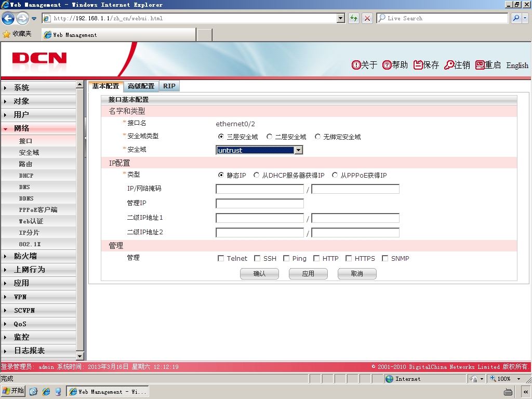Expand the QoS menu
532x399 pixels.
(38, 324)
